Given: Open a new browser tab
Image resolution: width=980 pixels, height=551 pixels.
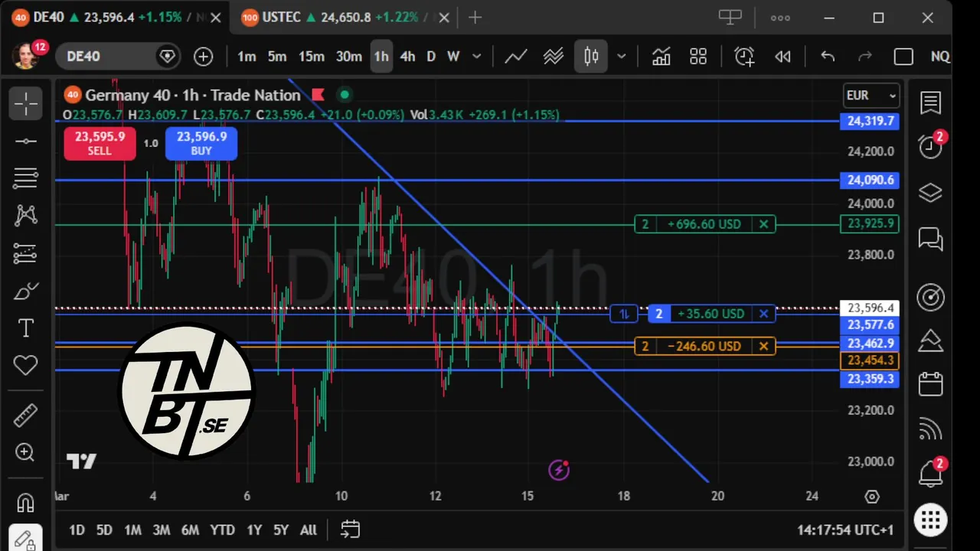Looking at the screenshot, I should [x=475, y=17].
